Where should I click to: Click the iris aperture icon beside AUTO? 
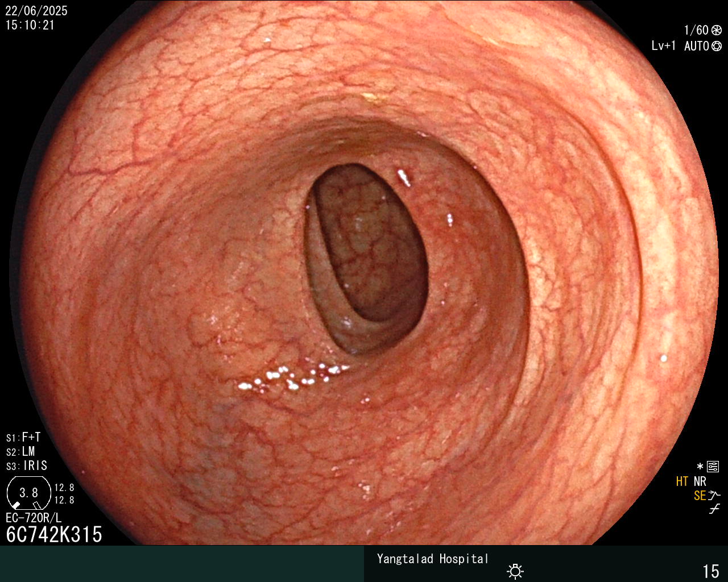point(717,46)
